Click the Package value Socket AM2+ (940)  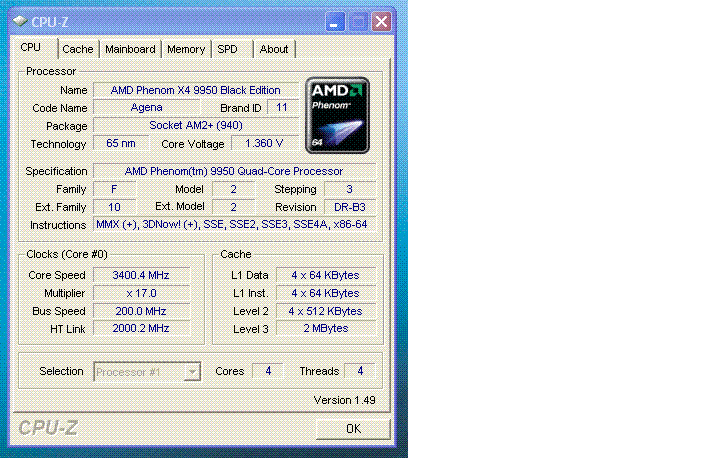196,125
